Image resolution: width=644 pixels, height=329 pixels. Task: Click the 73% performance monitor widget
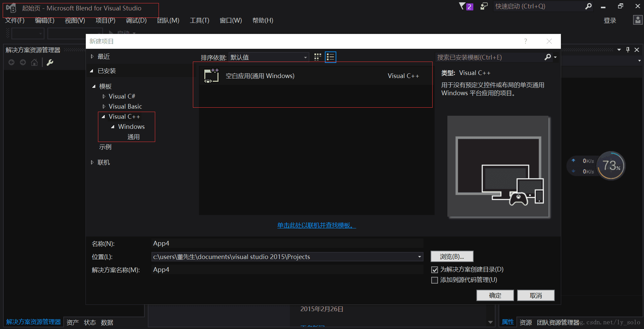(x=611, y=166)
